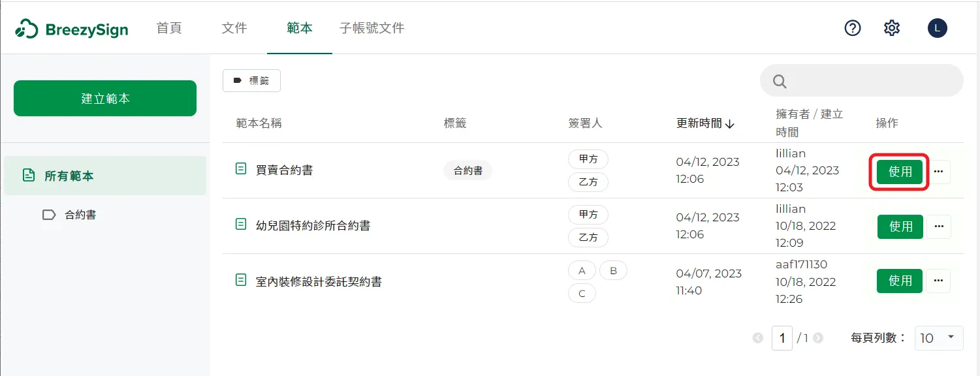Select 合約書 tag in sidebar
Image resolution: width=980 pixels, height=376 pixels.
point(80,215)
